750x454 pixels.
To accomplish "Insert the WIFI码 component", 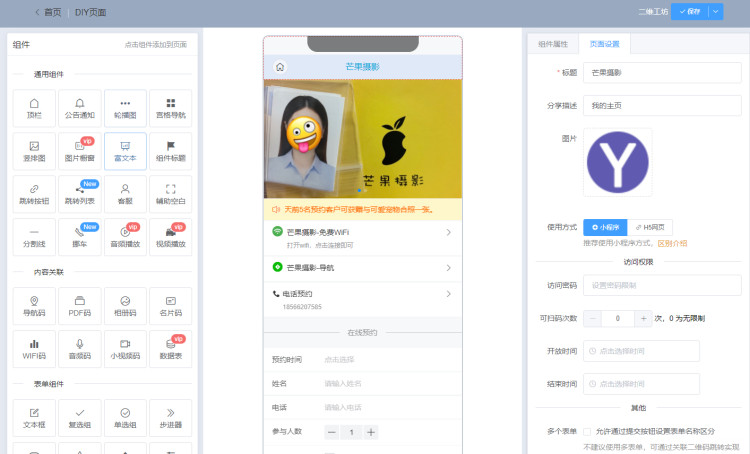I will (x=34, y=348).
